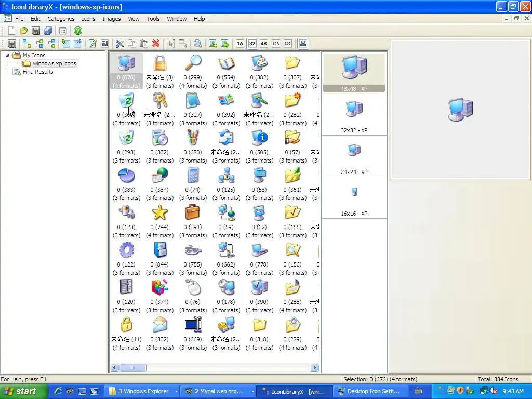
Task: Toggle the preview pane toolbar button
Action: (303, 44)
